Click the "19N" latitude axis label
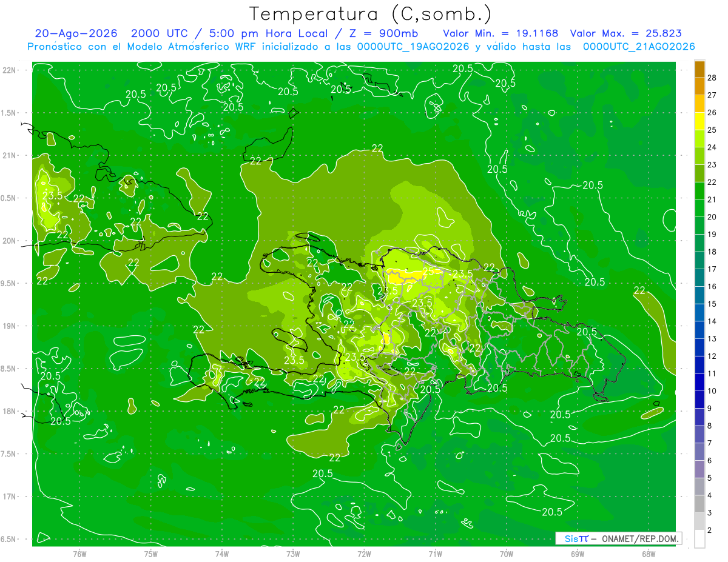 click(10, 326)
